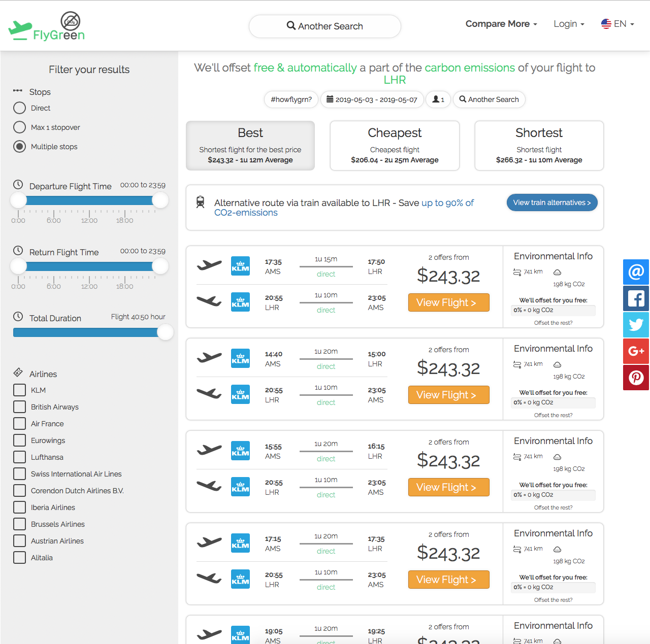
Task: Check the Lufthansa filter
Action: click(x=19, y=457)
